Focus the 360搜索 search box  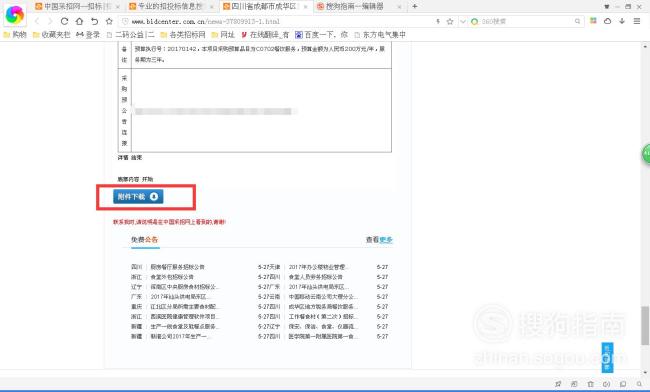click(x=526, y=21)
